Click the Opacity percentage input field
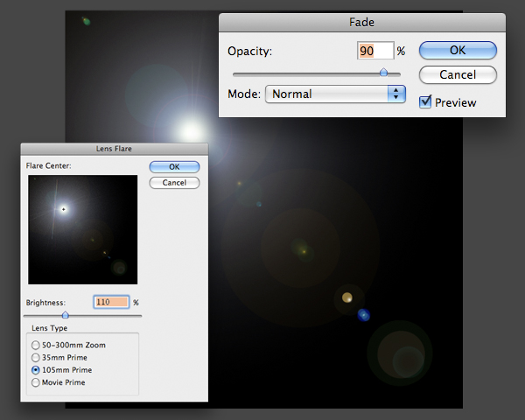The width and height of the screenshot is (525, 420). 375,51
